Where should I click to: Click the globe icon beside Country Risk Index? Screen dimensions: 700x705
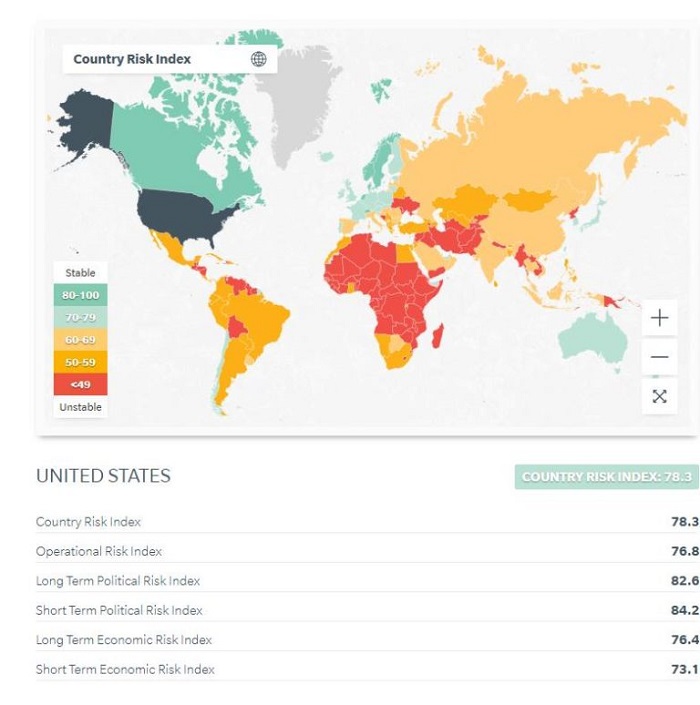pos(259,59)
